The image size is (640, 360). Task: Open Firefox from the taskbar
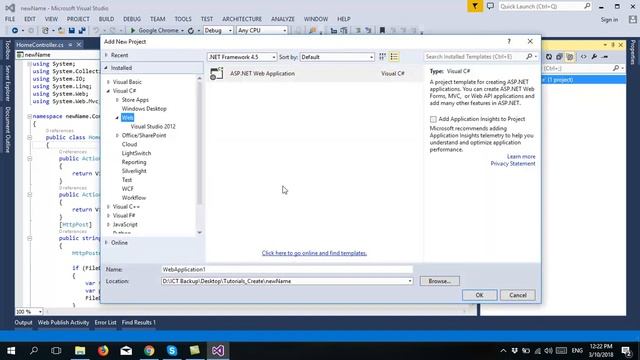103,351
